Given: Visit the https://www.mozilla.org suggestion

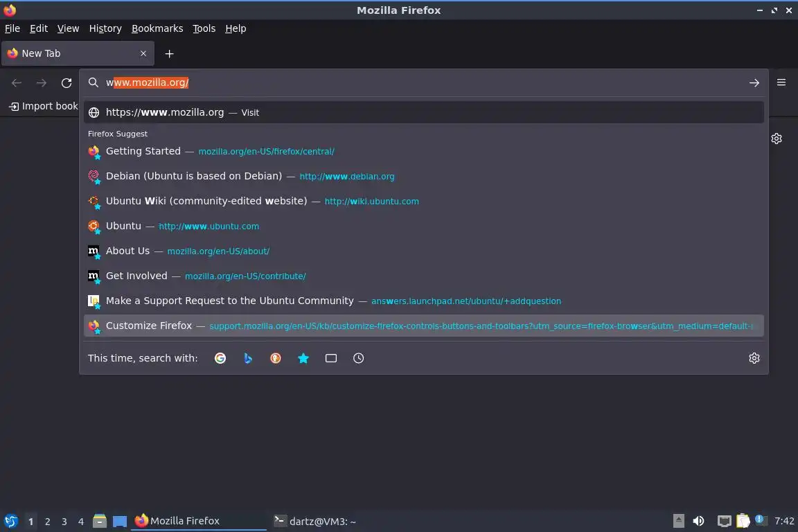Looking at the screenshot, I should (x=423, y=112).
